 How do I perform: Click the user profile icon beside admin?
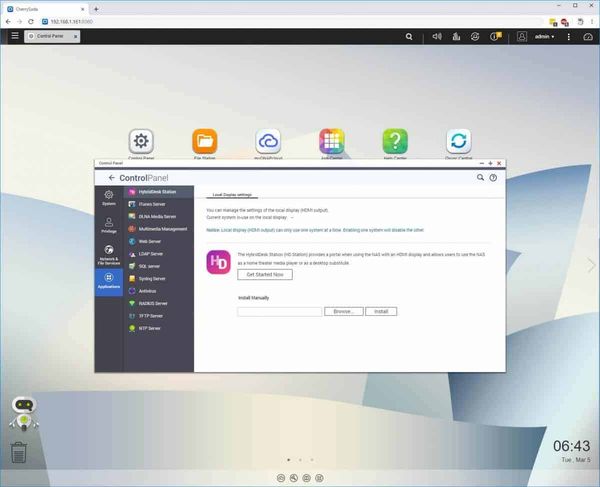pyautogui.click(x=522, y=36)
